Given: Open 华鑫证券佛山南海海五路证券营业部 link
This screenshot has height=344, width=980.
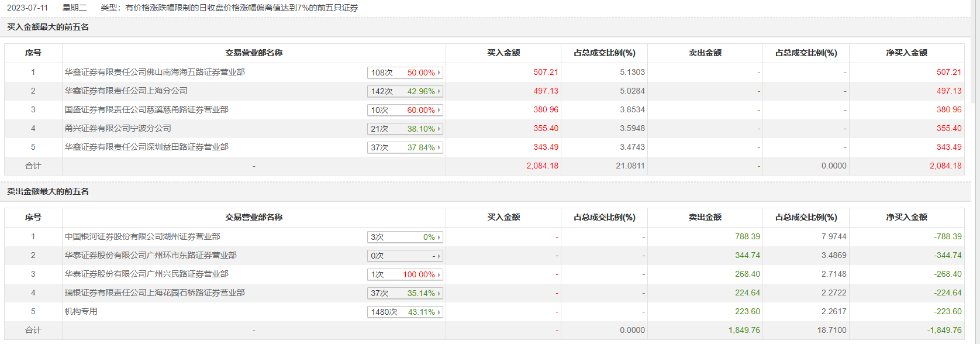Looking at the screenshot, I should point(154,72).
